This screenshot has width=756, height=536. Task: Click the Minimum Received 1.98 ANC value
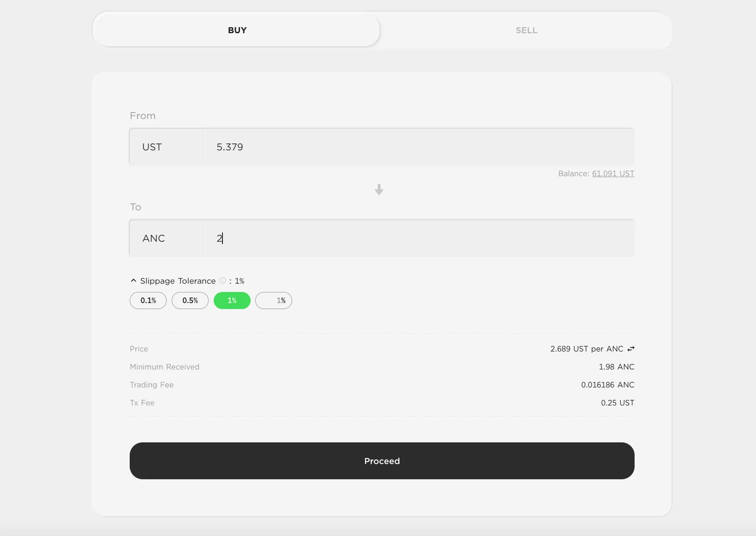point(617,367)
